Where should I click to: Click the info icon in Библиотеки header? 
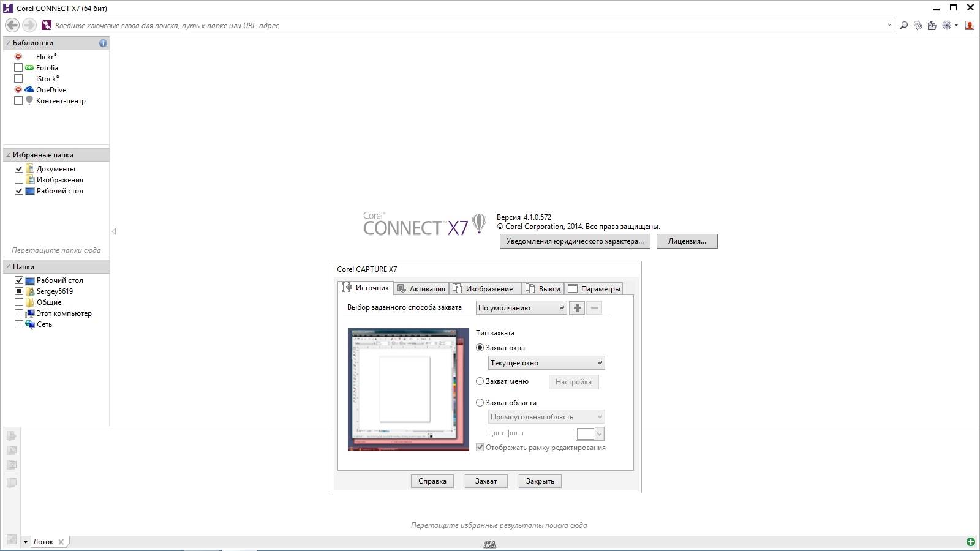pos(103,43)
